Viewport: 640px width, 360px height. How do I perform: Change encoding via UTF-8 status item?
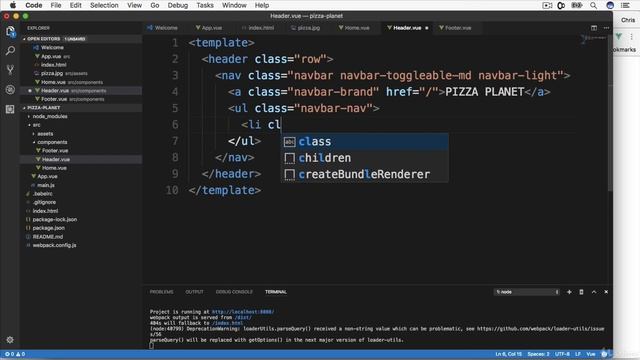pos(562,354)
